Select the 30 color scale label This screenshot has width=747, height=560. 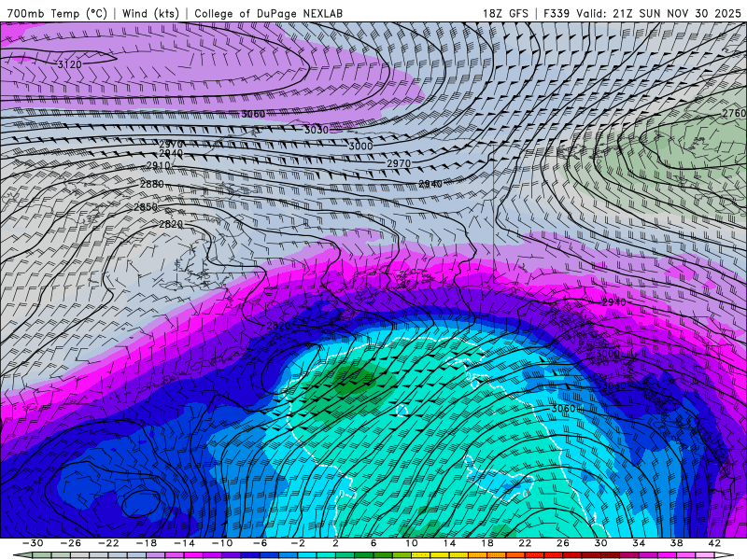(600, 543)
